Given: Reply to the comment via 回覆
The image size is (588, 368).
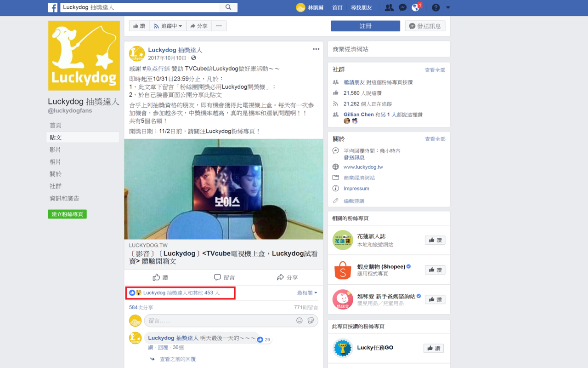Looking at the screenshot, I should point(163,347).
